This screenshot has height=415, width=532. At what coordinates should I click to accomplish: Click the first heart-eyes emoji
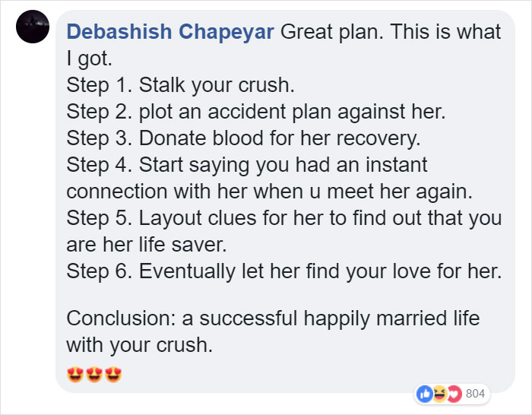(x=75, y=375)
